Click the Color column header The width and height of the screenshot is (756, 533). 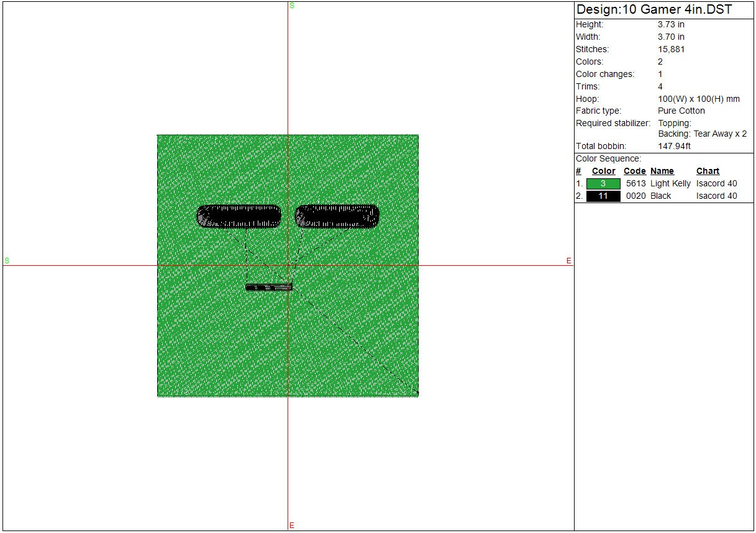click(603, 171)
